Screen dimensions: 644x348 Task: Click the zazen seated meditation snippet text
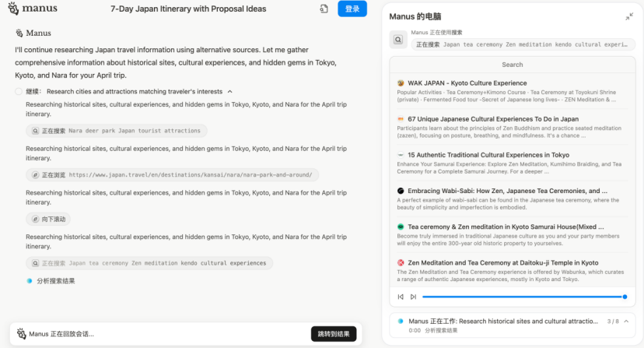pyautogui.click(x=509, y=132)
